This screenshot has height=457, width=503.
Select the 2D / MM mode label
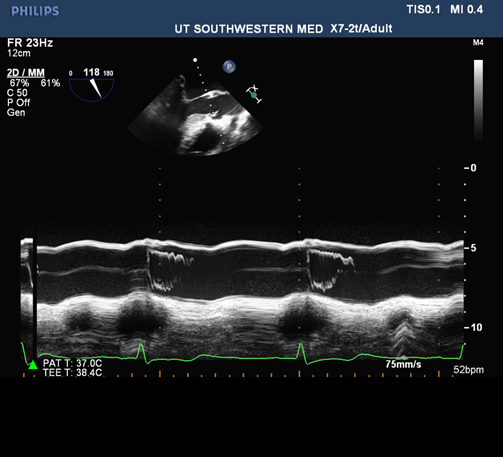tap(26, 73)
